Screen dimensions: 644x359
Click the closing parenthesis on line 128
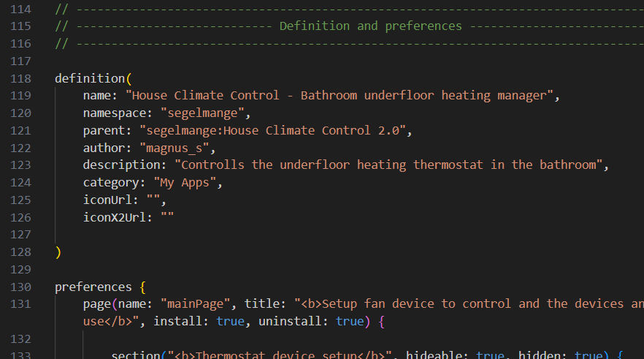(x=58, y=252)
